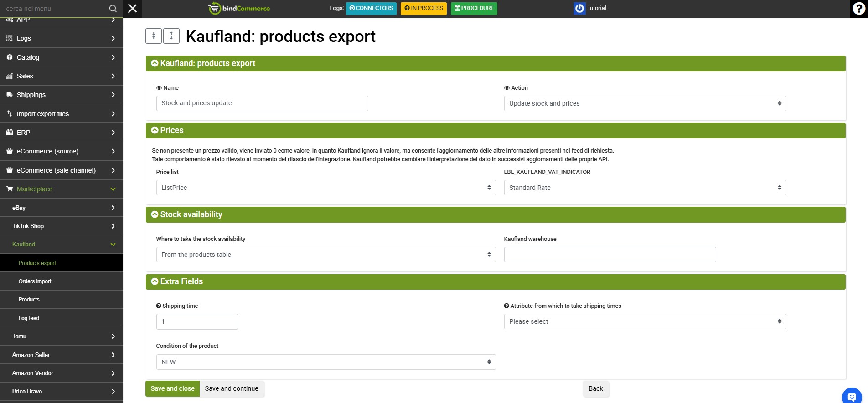
Task: Click the expand all sections icon button
Action: point(171,36)
